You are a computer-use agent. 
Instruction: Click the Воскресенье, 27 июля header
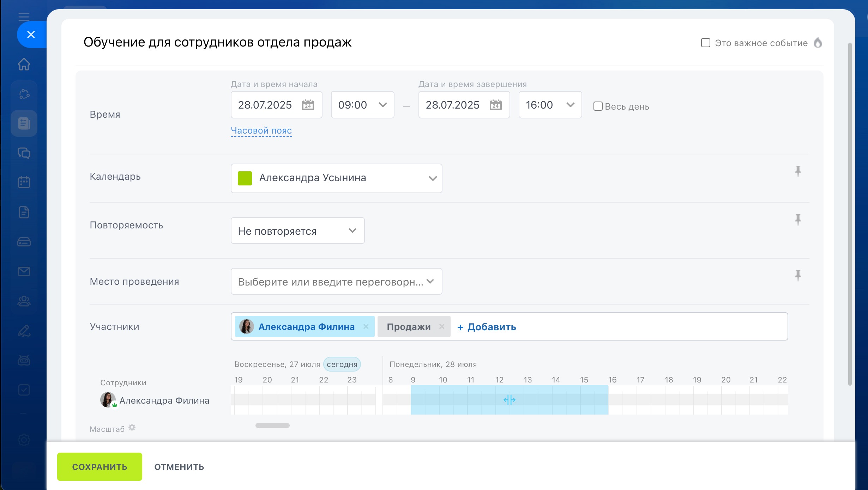(277, 364)
